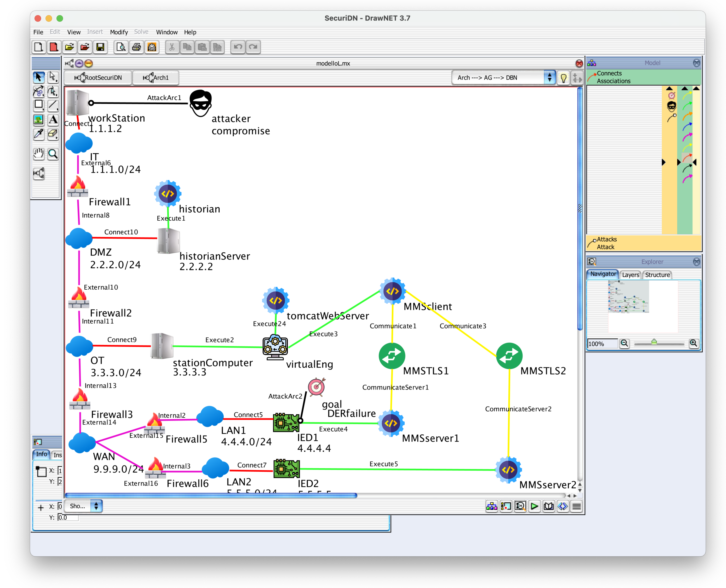This screenshot has height=588, width=726.
Task: Click the Navigator zoom slider handle
Action: point(654,342)
